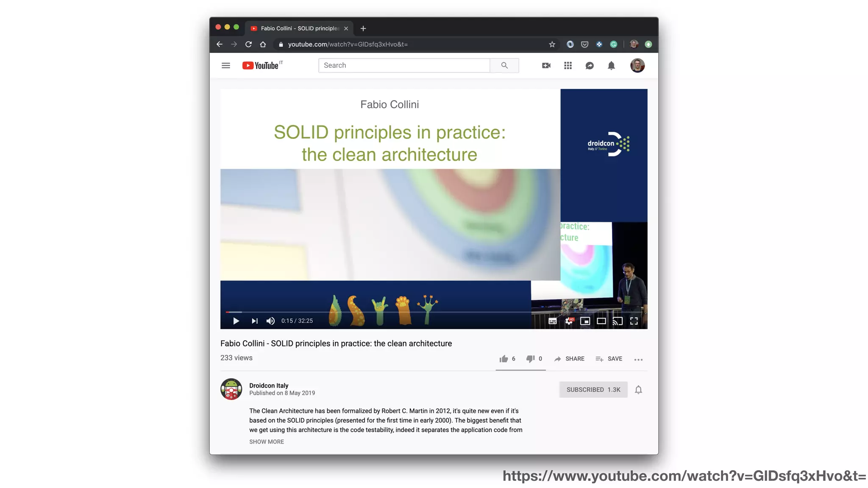Click the search magnifier button
This screenshot has height=488, width=868.
(x=504, y=66)
